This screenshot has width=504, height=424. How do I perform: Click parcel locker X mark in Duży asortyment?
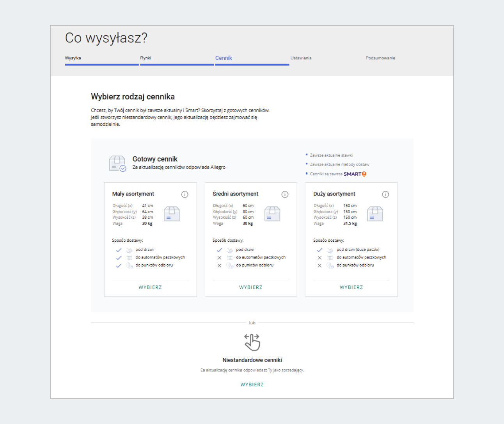tap(319, 258)
